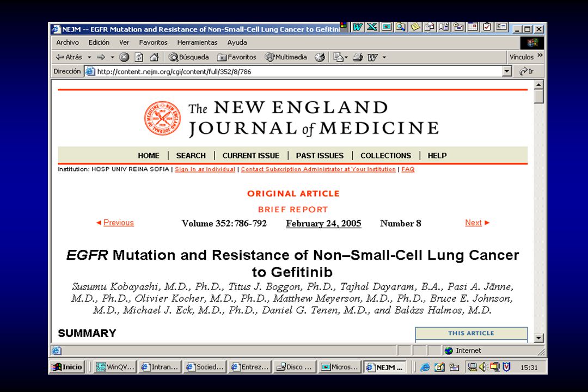Open the Multimedia toolbar panel
Image resolution: width=588 pixels, height=392 pixels.
(286, 57)
